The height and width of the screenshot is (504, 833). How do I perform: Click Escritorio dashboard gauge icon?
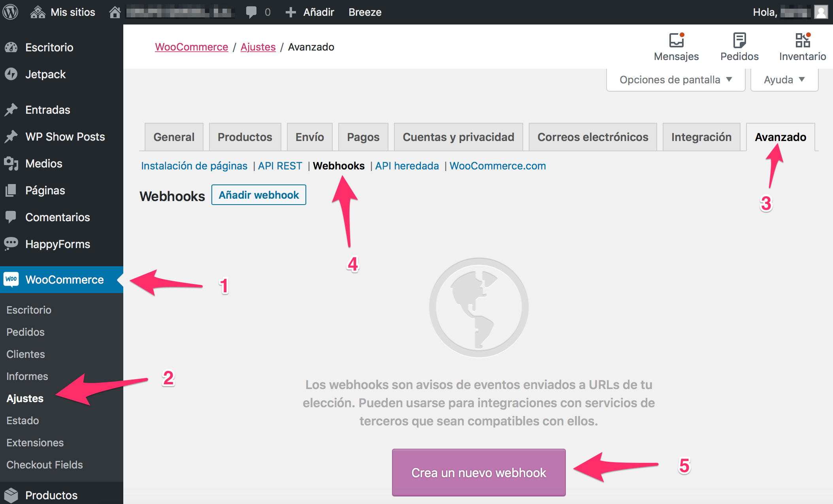pos(11,47)
